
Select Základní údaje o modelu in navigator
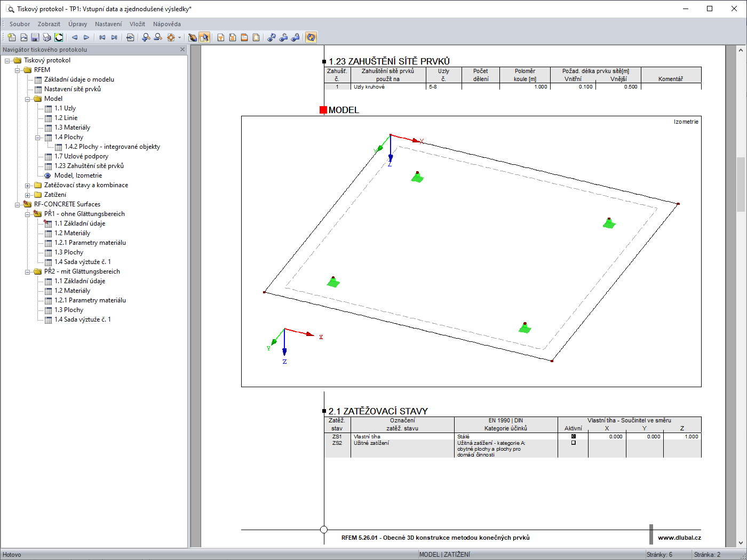coord(79,79)
